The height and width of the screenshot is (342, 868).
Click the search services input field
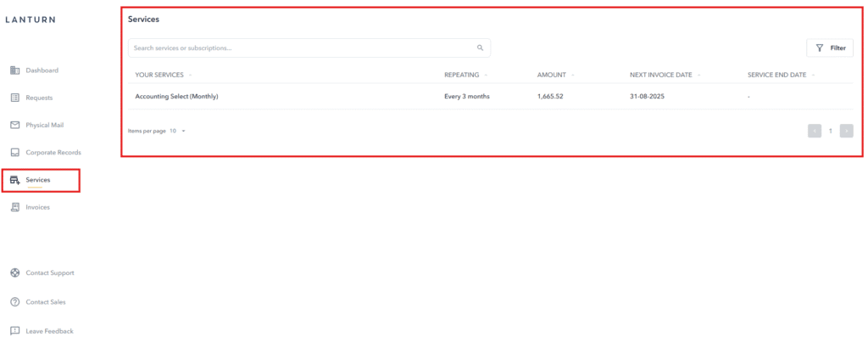(301, 48)
